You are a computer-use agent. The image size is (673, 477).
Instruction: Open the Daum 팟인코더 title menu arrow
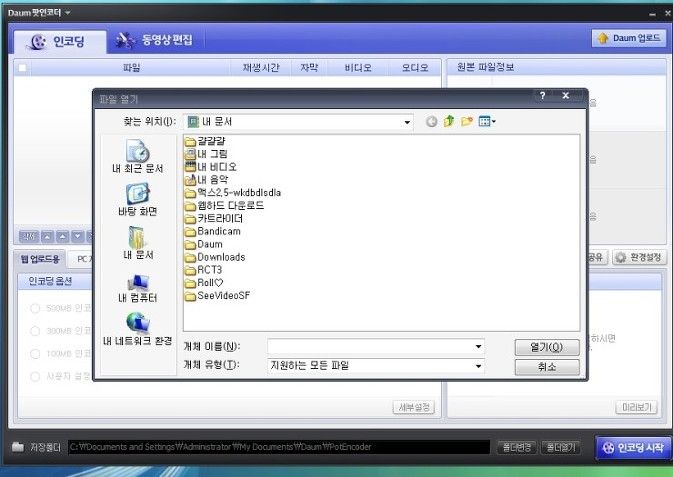[x=68, y=13]
